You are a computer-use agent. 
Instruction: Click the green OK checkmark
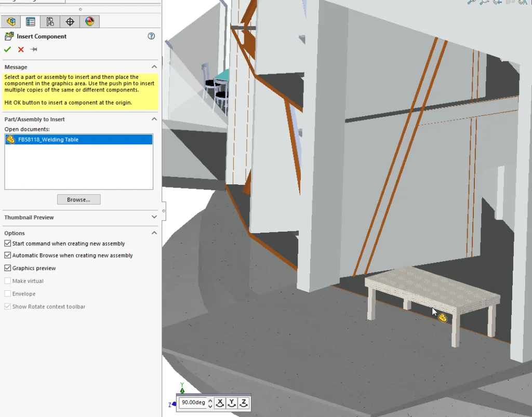pos(7,49)
